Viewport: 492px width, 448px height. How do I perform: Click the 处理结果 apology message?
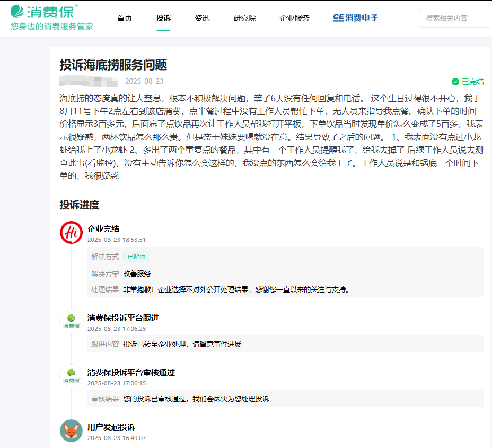236,289
